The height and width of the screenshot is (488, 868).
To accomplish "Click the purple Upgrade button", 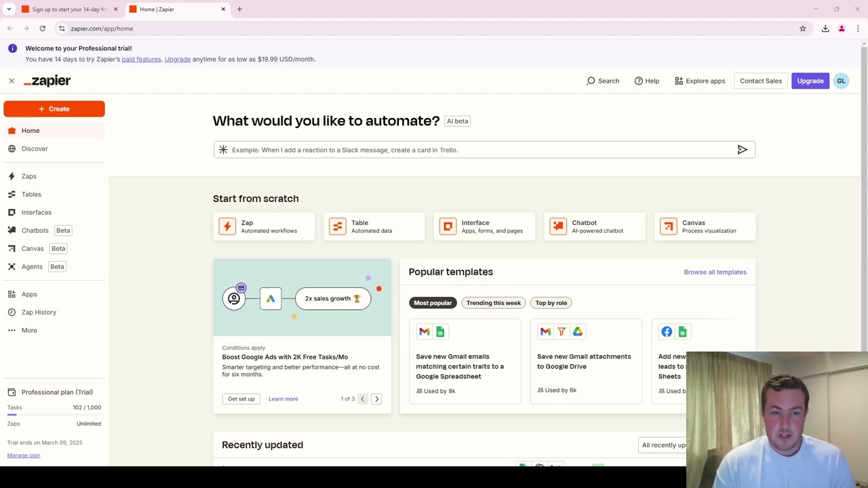I will [810, 81].
